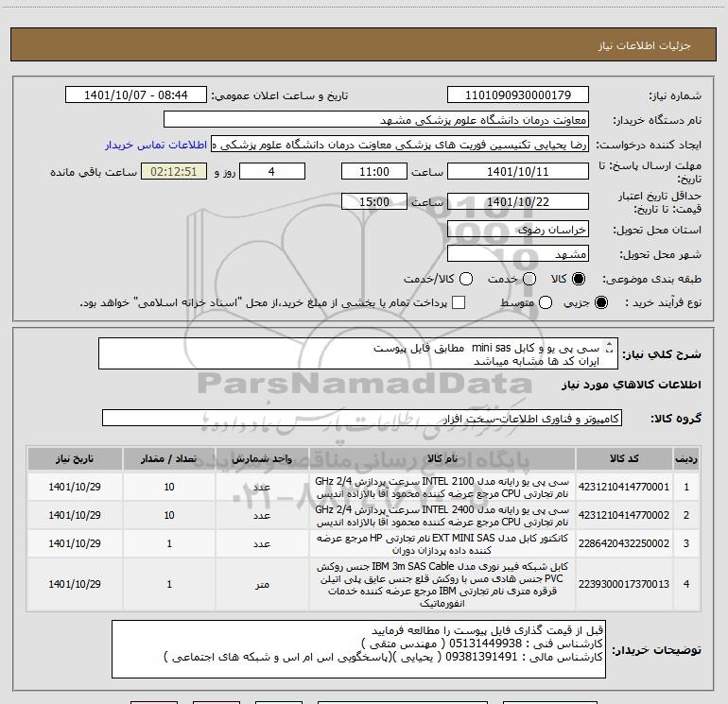Viewport: 728px width, 704px height.
Task: Click item code 2239300017370013
Action: click(x=624, y=584)
